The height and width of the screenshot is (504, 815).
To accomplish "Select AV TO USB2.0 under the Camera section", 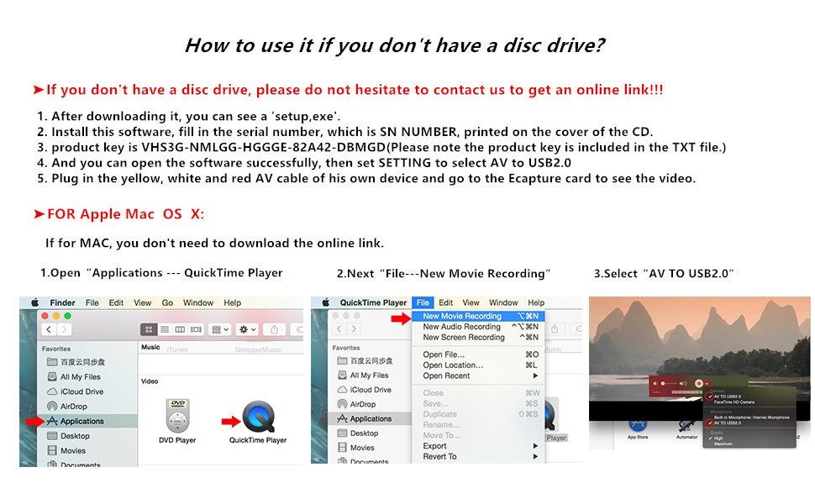I will [x=728, y=396].
